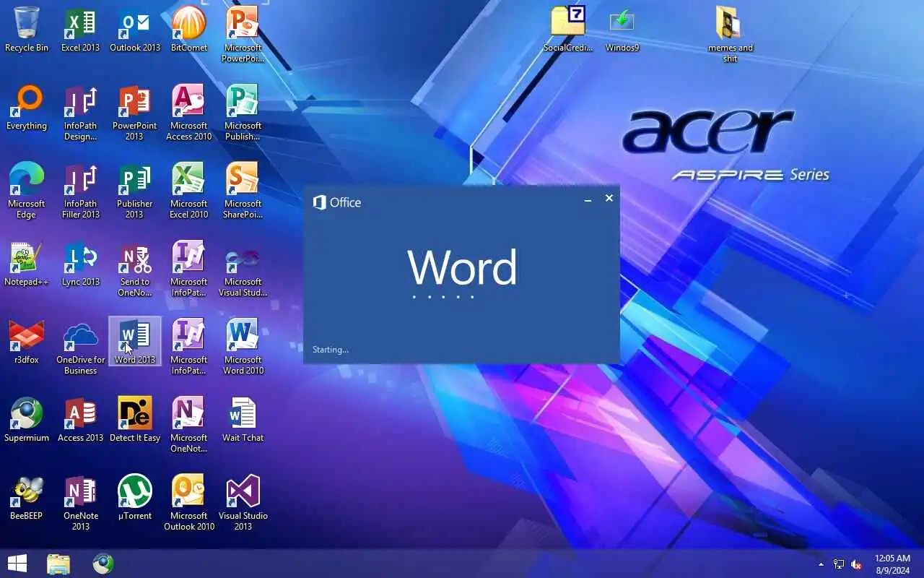Click the network tray icon
The height and width of the screenshot is (578, 924).
click(839, 564)
